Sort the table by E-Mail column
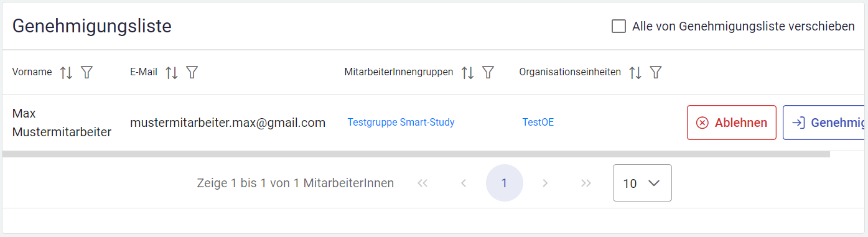The width and height of the screenshot is (868, 237). coord(172,73)
